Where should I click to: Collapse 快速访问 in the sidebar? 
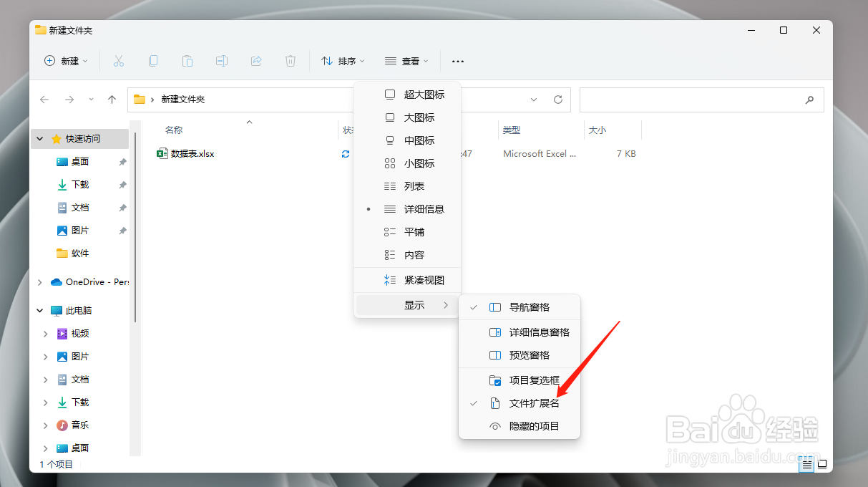[x=39, y=138]
